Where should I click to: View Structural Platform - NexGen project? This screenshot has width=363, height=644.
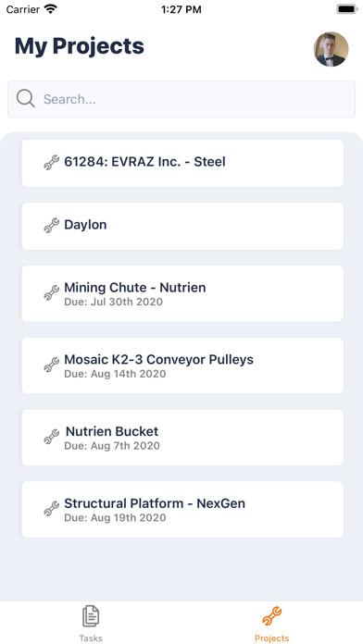click(x=182, y=509)
